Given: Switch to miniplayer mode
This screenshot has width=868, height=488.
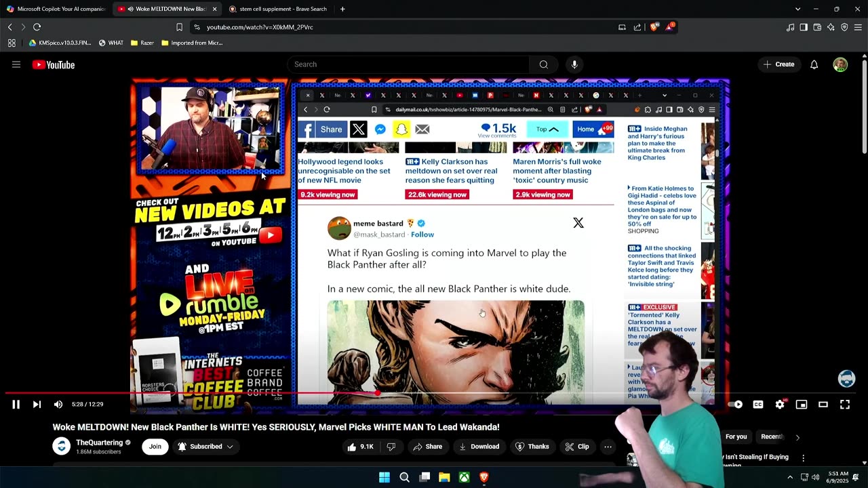Looking at the screenshot, I should click(x=802, y=405).
